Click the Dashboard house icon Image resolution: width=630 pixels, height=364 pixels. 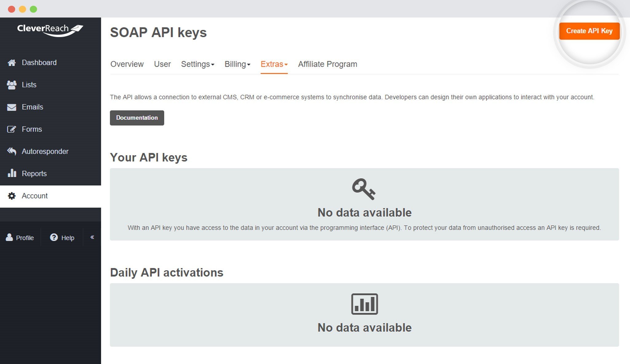[12, 63]
